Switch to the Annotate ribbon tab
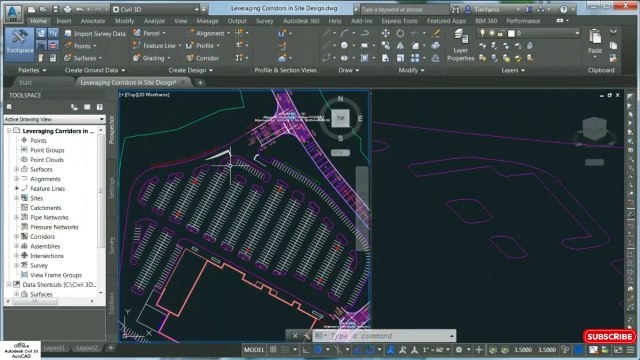 click(x=93, y=21)
